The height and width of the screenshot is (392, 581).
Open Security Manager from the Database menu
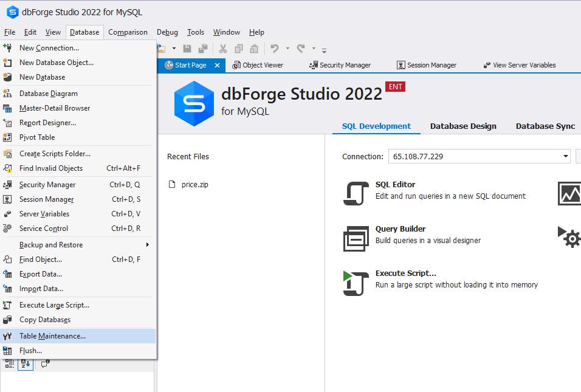78,185
